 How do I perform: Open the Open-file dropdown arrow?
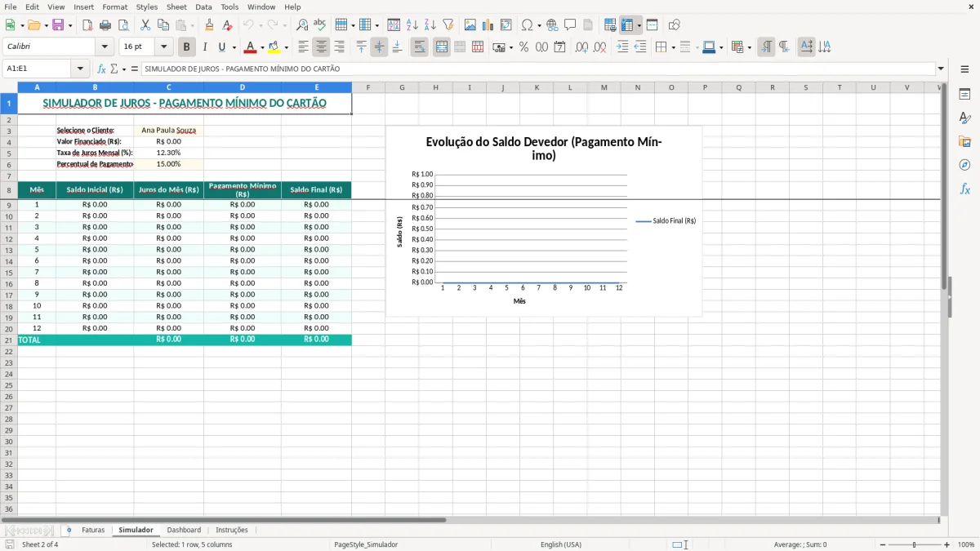pos(45,25)
